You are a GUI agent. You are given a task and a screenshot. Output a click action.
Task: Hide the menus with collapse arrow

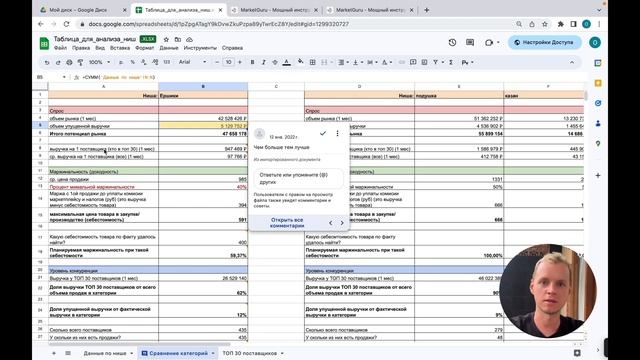tap(572, 62)
